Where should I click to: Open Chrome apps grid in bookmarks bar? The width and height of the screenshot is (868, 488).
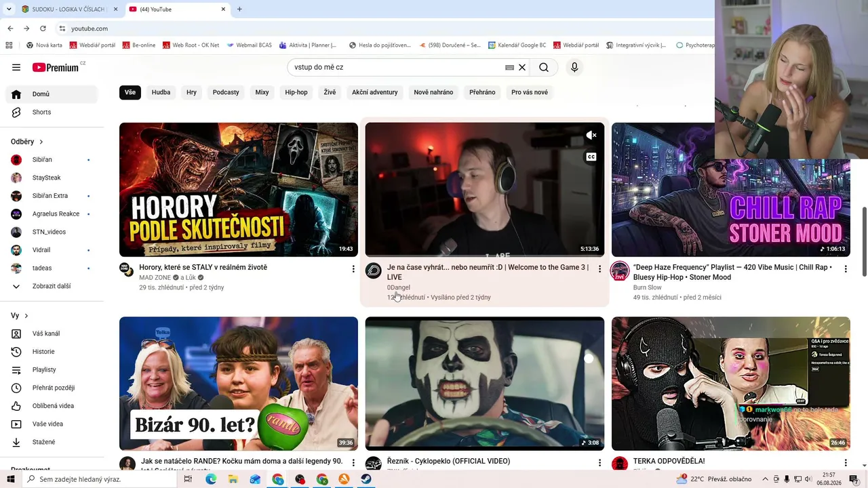tap(9, 45)
